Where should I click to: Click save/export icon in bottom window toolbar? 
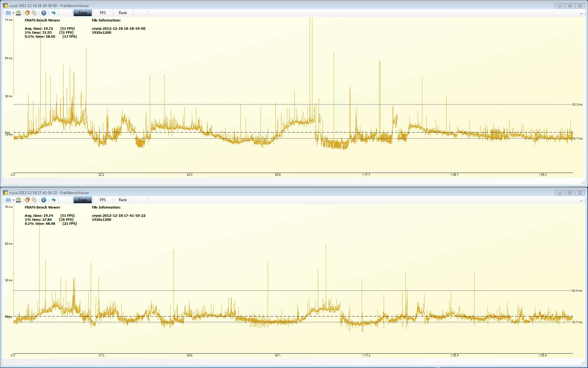pos(18,200)
